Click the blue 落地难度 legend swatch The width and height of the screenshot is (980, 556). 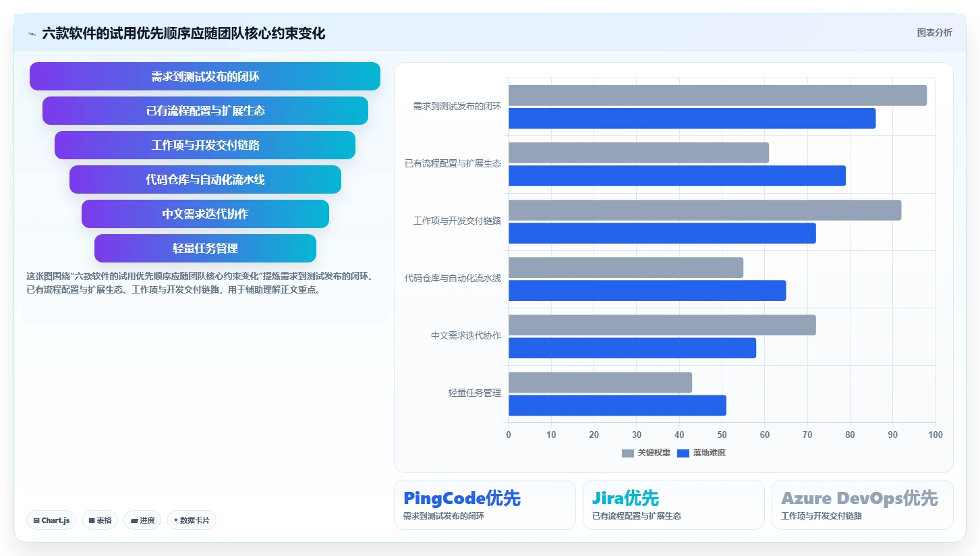click(683, 453)
